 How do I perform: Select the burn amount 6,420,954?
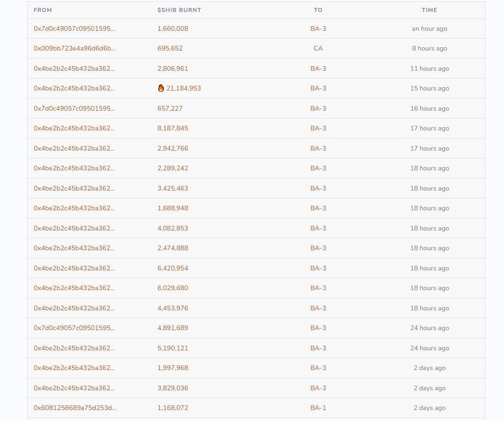(173, 268)
